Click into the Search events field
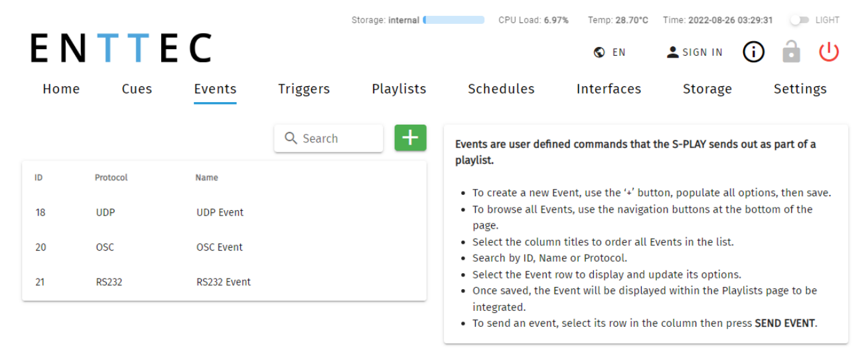This screenshot has width=868, height=358. 328,138
